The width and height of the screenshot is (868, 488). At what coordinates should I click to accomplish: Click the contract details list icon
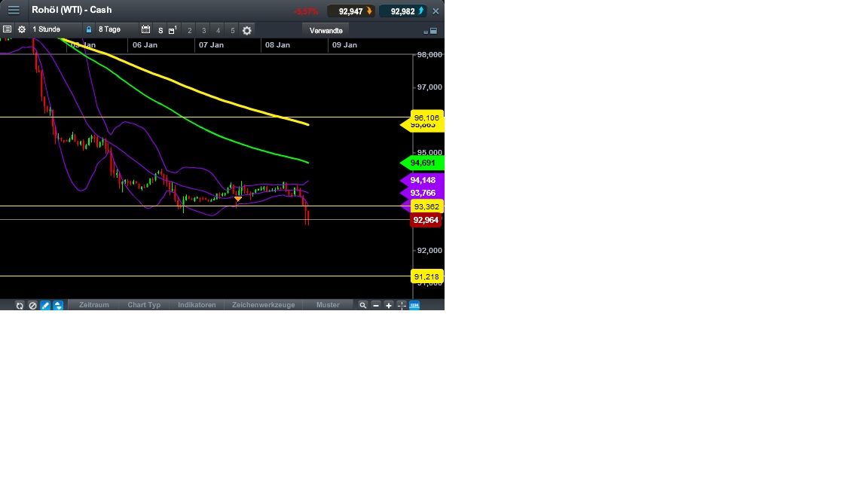[7, 29]
